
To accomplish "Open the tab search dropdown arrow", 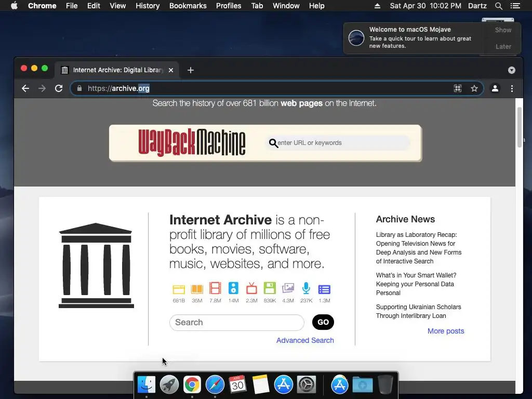I will point(512,70).
